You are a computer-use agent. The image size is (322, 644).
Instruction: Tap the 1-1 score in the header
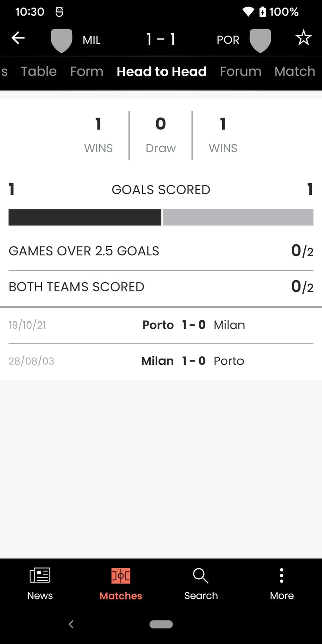(160, 38)
